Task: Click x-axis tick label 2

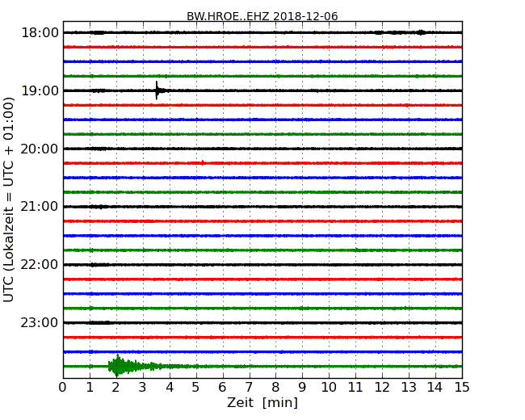Action: [x=116, y=387]
